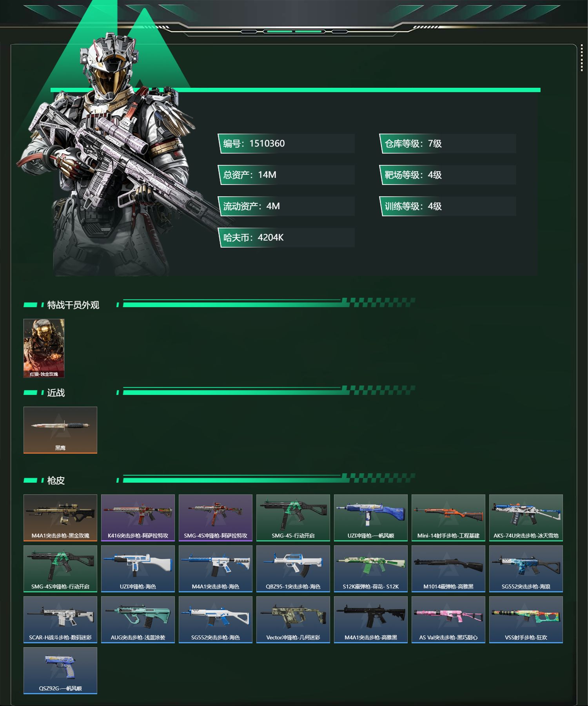Click the 仓库等级：7级 stat

448,143
